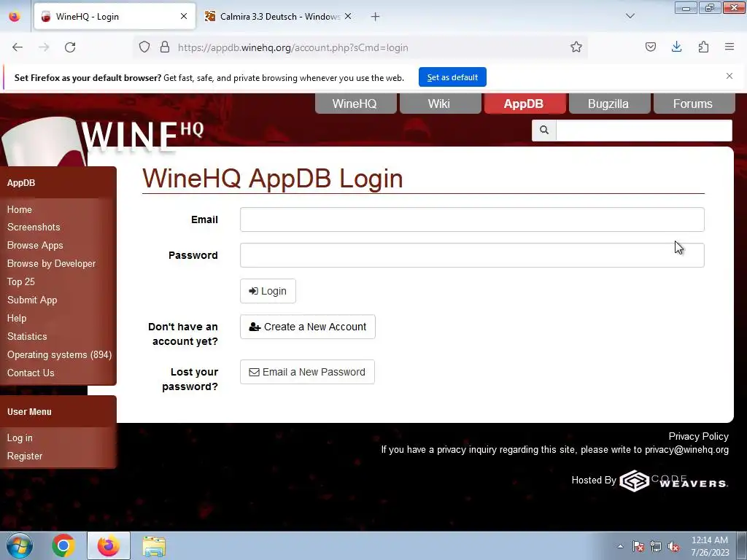Viewport: 747px width, 560px height.
Task: Open Screenshots sidebar link
Action: tap(34, 227)
